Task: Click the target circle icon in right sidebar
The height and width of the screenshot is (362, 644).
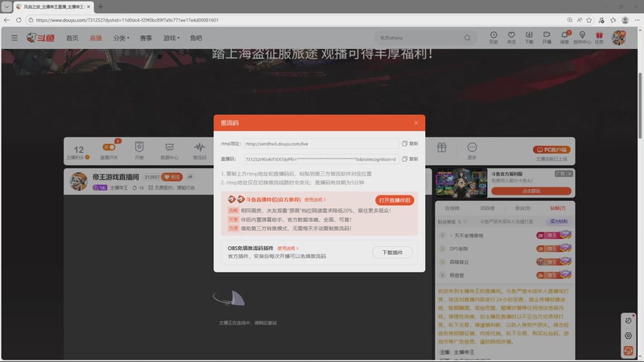Action: click(x=628, y=335)
